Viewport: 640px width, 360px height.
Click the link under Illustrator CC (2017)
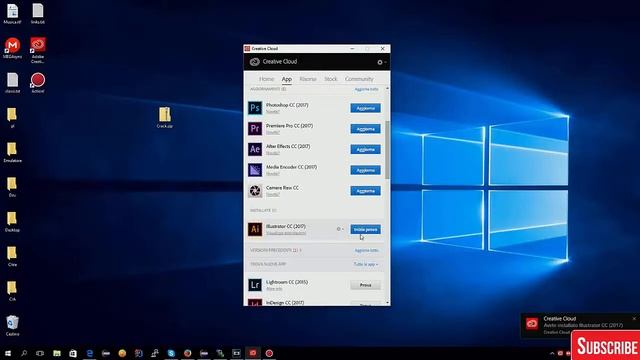(286, 233)
